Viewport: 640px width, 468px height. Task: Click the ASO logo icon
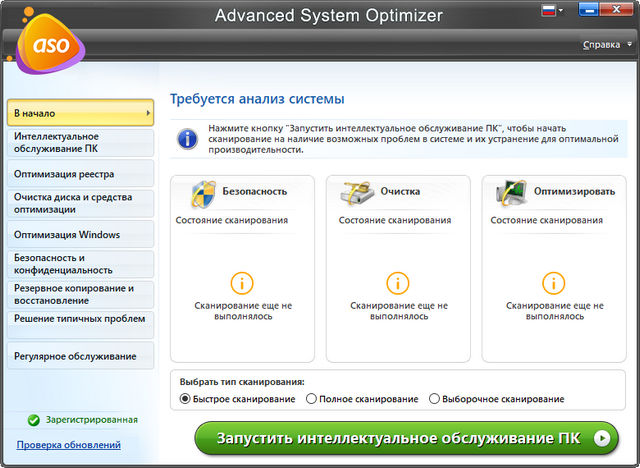45,48
